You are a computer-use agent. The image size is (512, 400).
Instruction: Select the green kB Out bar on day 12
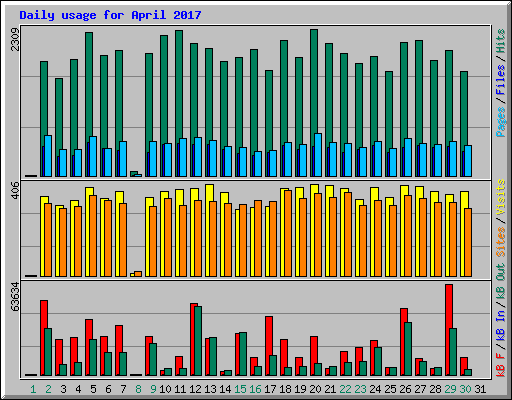click(198, 341)
